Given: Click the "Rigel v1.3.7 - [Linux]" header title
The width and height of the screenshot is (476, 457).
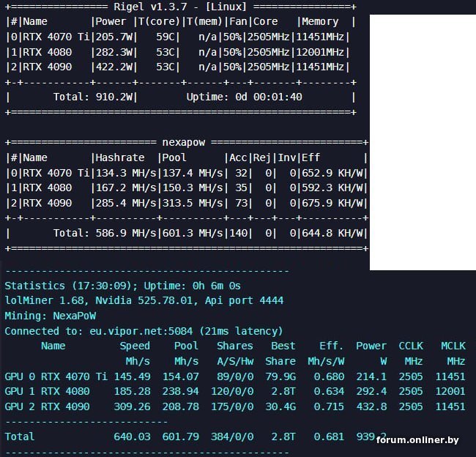Looking at the screenshot, I should coord(180,7).
